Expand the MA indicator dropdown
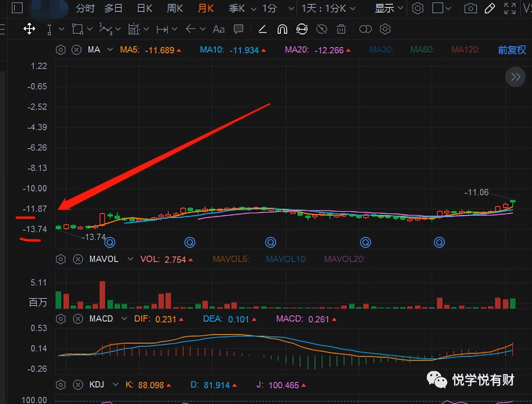The image size is (532, 404). tap(110, 50)
